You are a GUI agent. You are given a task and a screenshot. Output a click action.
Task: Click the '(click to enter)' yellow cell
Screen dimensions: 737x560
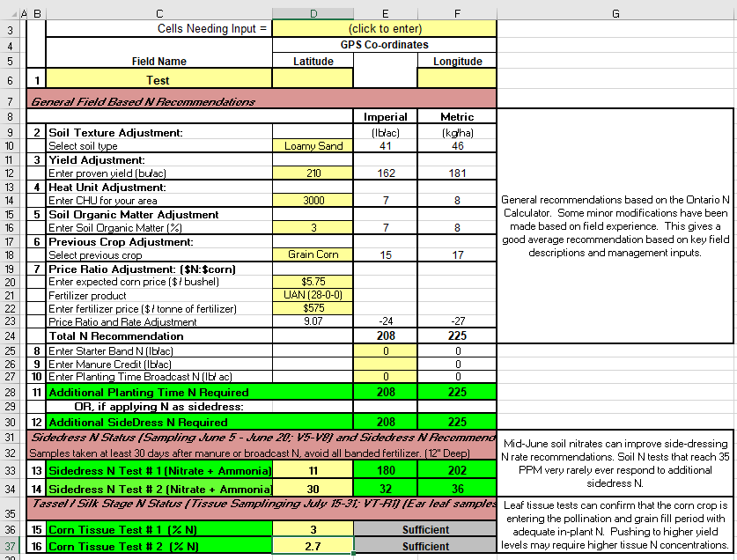(x=385, y=29)
